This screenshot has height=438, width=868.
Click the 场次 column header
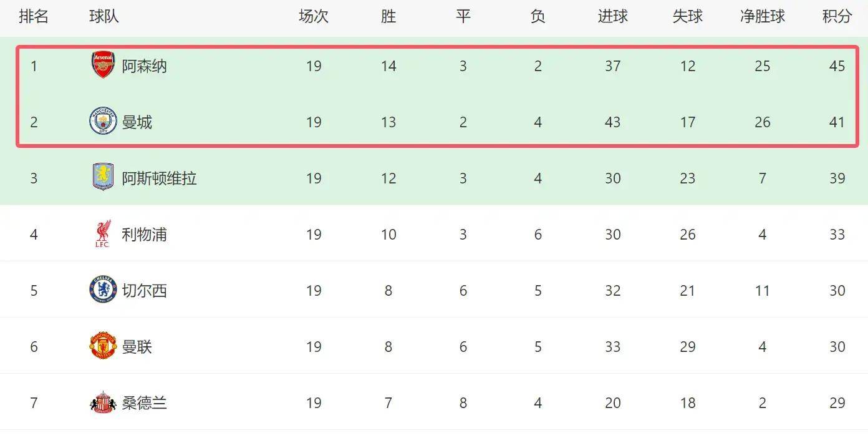click(x=313, y=16)
